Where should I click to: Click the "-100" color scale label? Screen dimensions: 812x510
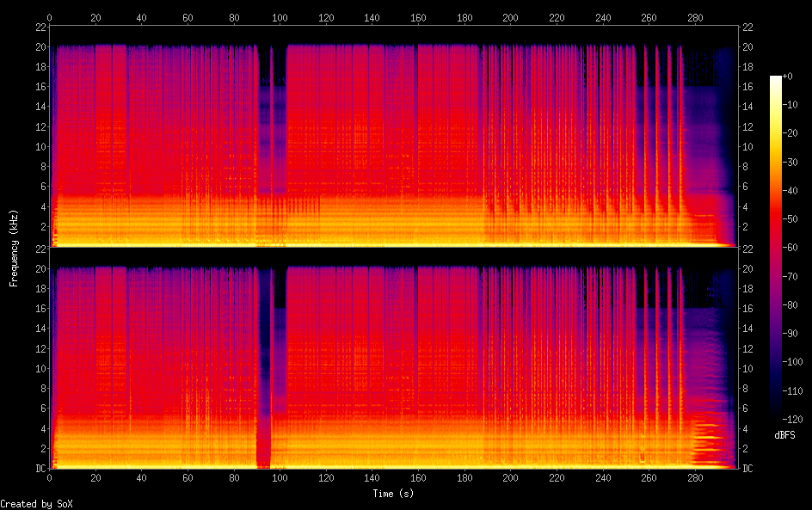[792, 362]
